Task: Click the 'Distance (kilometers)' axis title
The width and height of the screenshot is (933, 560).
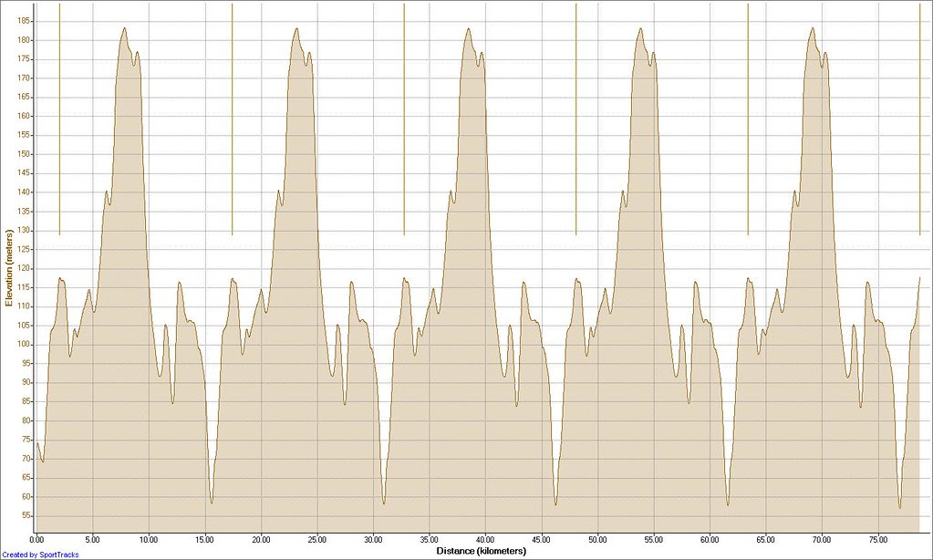Action: [x=482, y=551]
